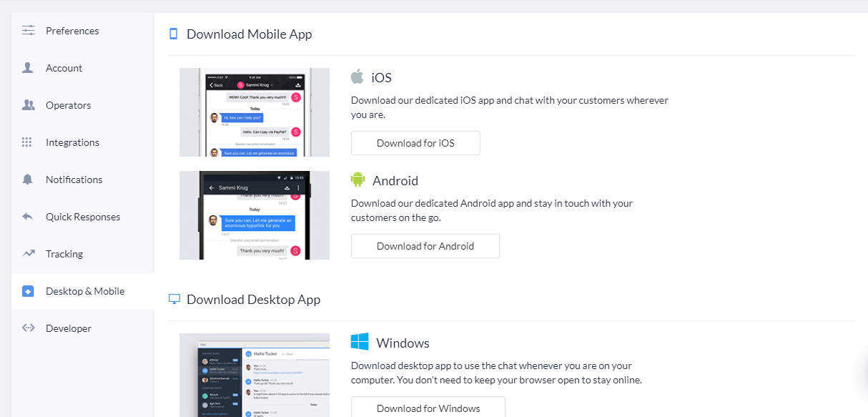Image resolution: width=868 pixels, height=417 pixels.
Task: Click the Android title text
Action: pos(395,181)
